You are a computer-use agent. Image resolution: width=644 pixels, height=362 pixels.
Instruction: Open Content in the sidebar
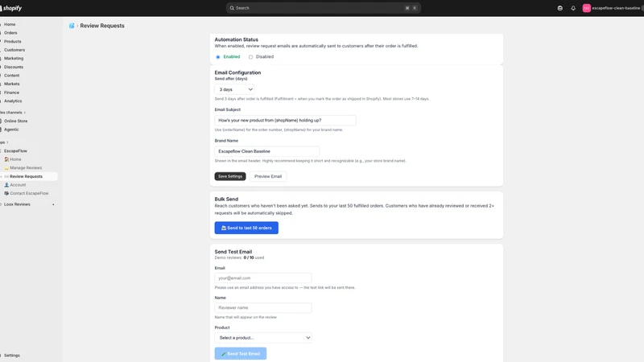[x=12, y=76]
